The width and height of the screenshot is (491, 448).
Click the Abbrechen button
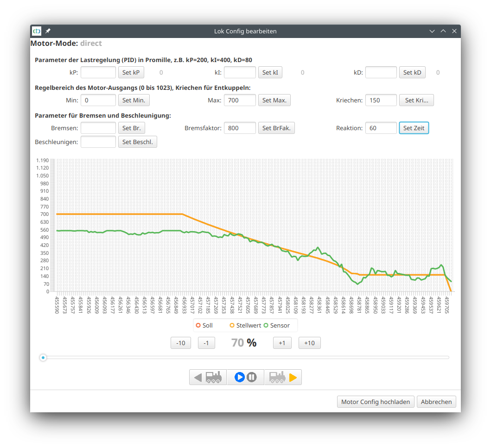point(436,402)
